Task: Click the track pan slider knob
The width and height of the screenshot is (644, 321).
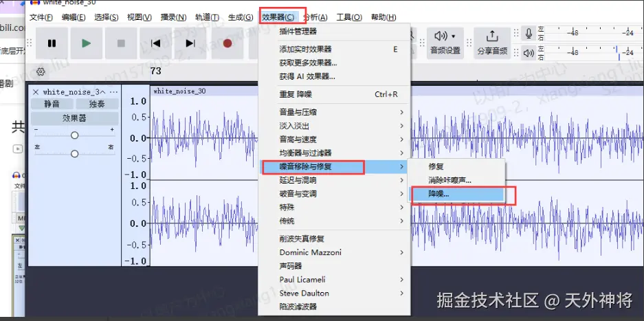Action: coord(74,154)
